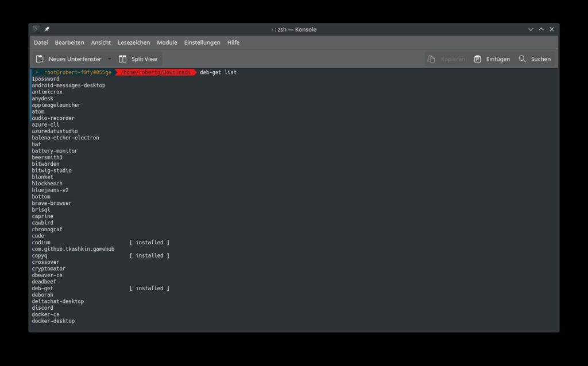Image resolution: width=588 pixels, height=366 pixels.
Task: Click the /home/roberto/Downloads path segment
Action: pos(156,72)
